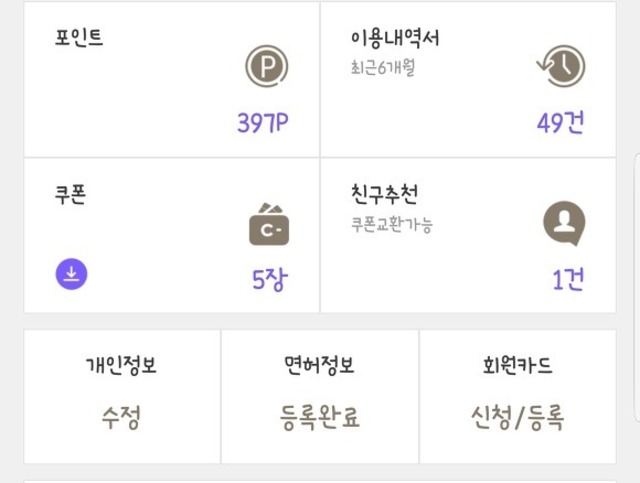Open the 이용내역서 label

[395, 38]
